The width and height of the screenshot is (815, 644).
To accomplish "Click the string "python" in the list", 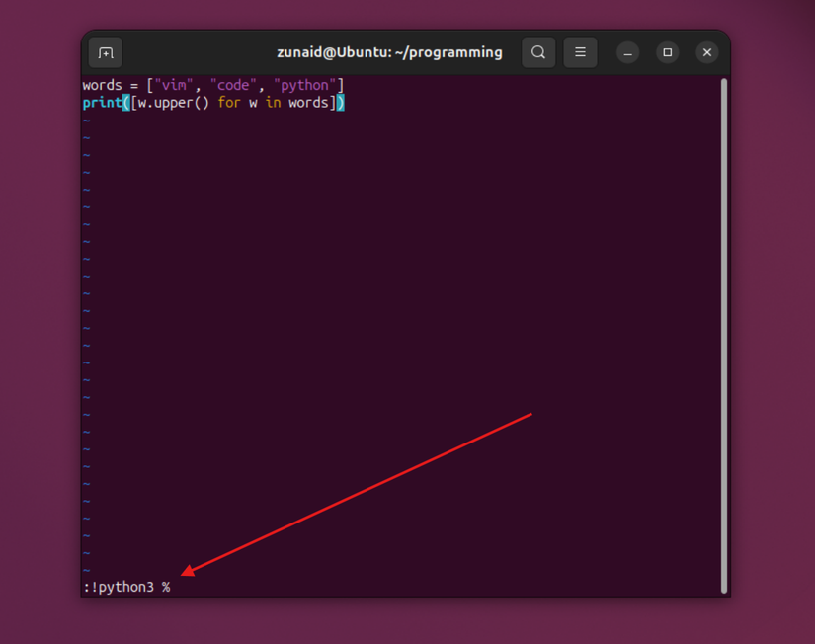I will point(305,85).
